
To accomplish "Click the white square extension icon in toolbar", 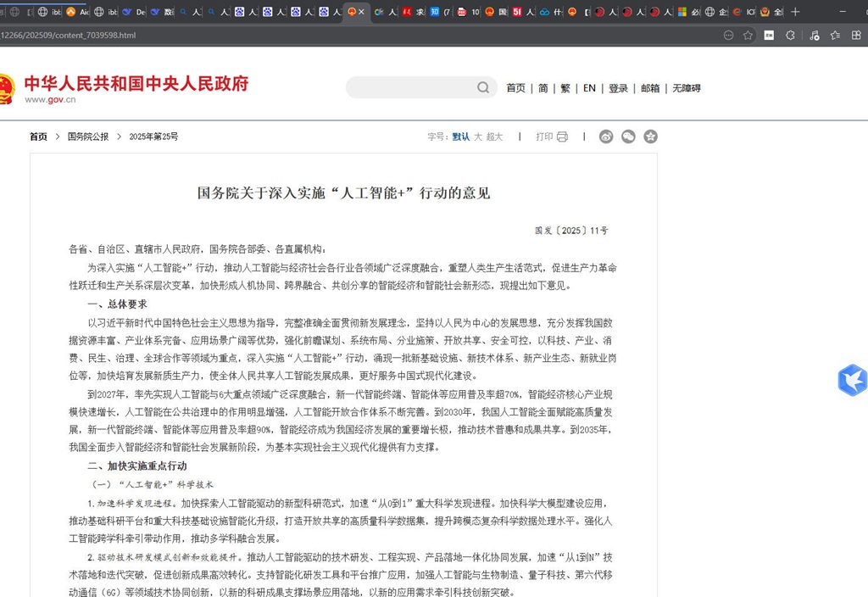I will (x=769, y=35).
